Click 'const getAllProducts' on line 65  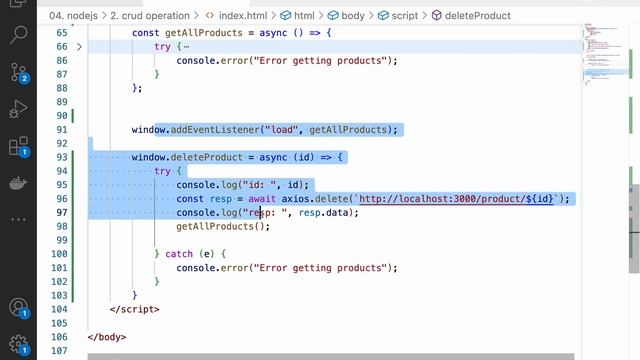coord(187,33)
